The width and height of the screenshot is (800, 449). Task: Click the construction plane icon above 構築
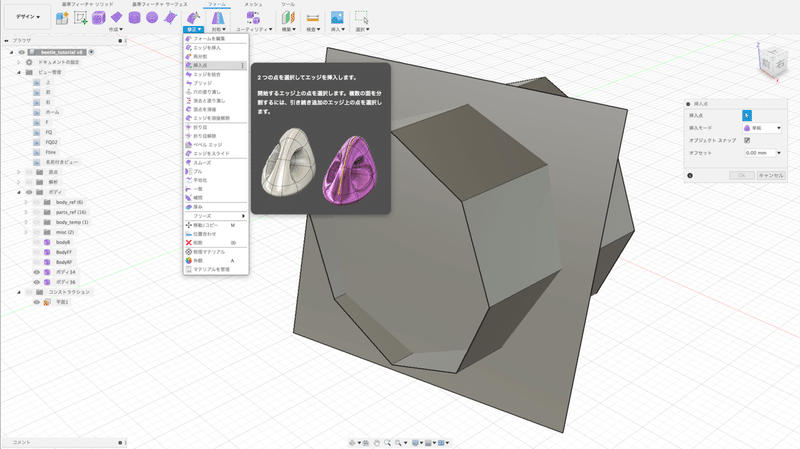coord(288,18)
